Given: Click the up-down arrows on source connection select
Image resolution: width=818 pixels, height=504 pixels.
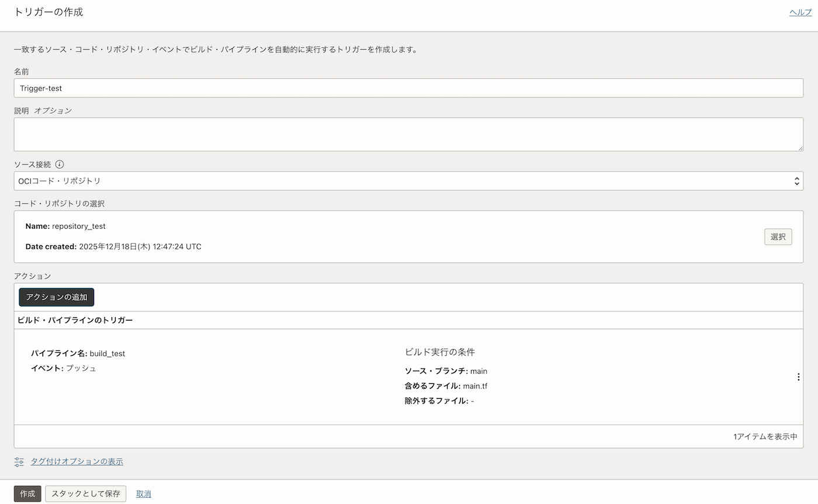Looking at the screenshot, I should (796, 181).
